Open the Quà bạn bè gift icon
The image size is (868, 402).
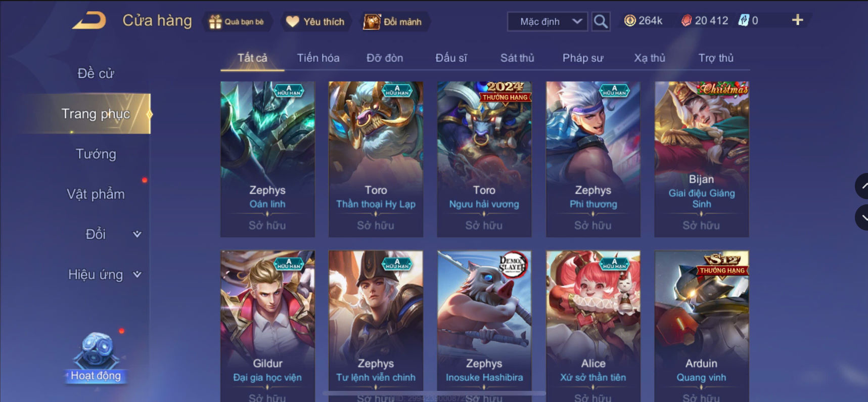pyautogui.click(x=215, y=22)
